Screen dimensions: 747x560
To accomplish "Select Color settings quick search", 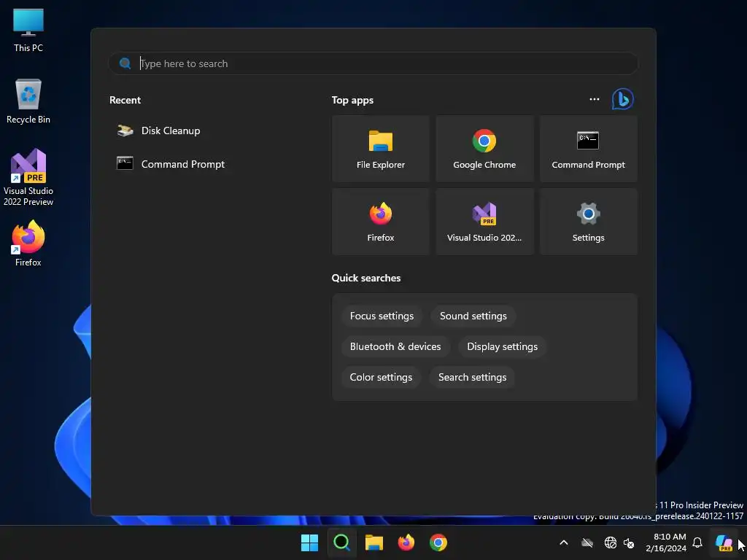I will [x=381, y=377].
